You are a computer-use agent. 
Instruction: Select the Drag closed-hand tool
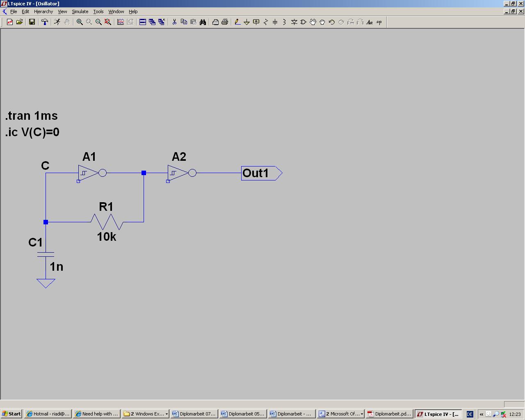(x=322, y=22)
